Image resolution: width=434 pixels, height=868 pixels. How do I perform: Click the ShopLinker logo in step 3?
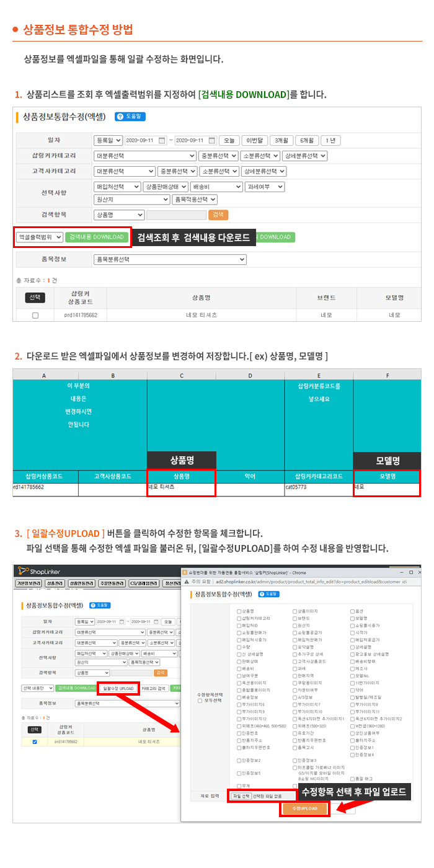click(38, 571)
